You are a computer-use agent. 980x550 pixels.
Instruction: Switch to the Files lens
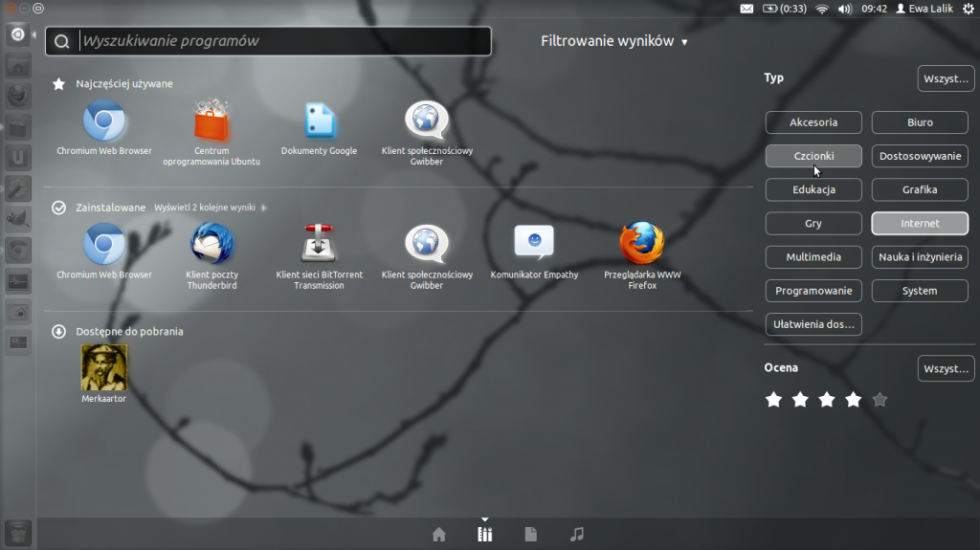coord(530,535)
